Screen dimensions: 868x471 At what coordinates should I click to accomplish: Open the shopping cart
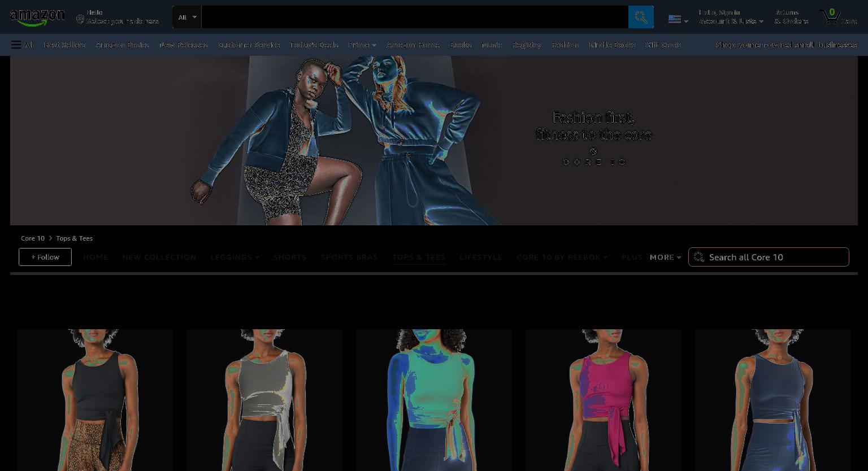837,16
